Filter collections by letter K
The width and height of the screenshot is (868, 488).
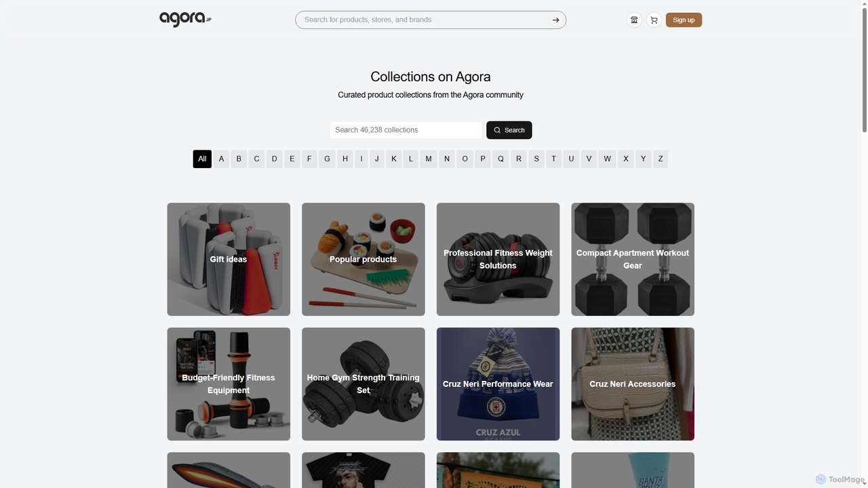pyautogui.click(x=394, y=159)
